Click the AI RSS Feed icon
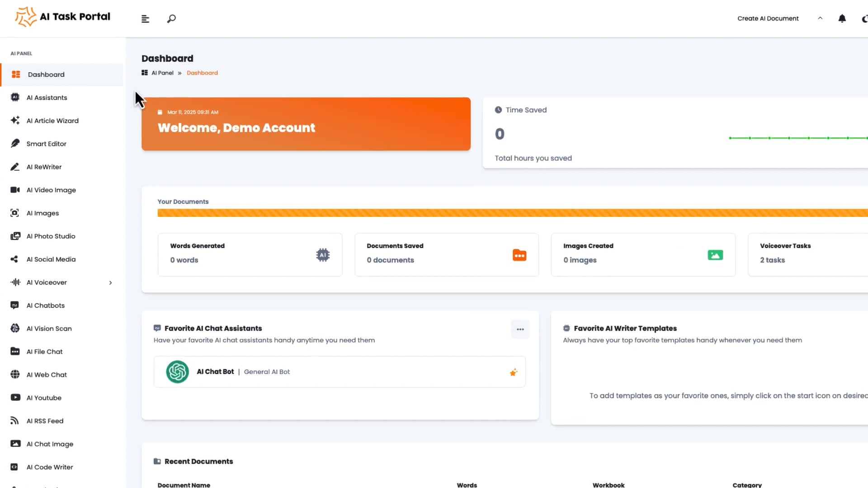This screenshot has width=868, height=488. point(15,421)
